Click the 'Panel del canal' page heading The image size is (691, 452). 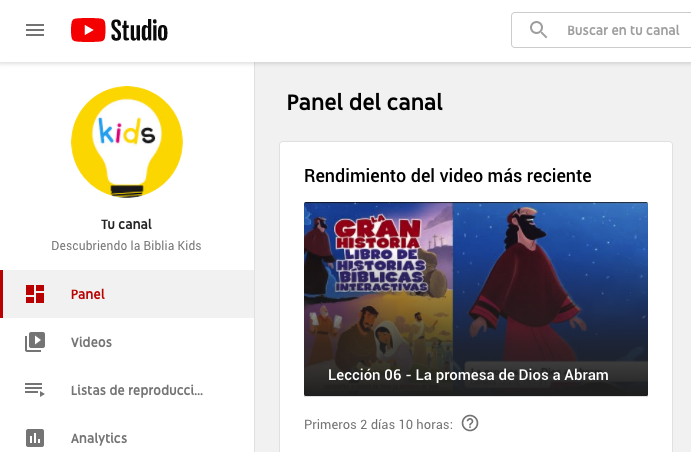364,102
